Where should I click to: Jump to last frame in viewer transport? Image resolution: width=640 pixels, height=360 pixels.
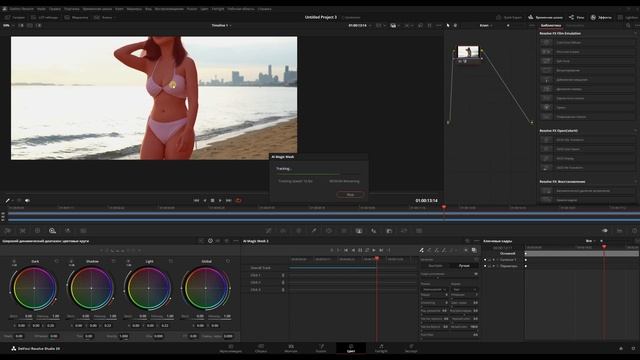pos(229,200)
